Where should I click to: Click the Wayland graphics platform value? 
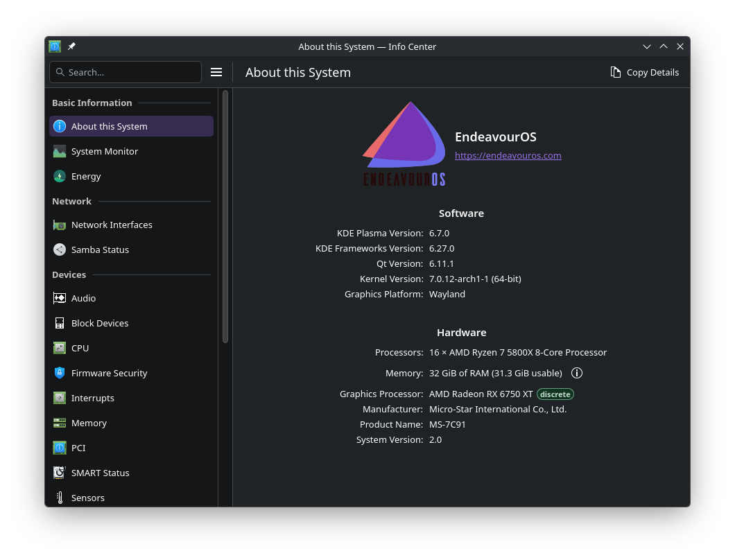click(x=447, y=295)
